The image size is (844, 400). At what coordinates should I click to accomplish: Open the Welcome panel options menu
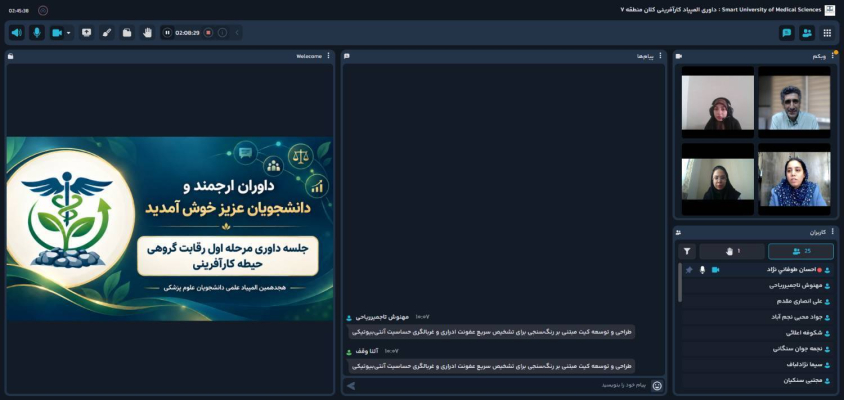(328, 56)
